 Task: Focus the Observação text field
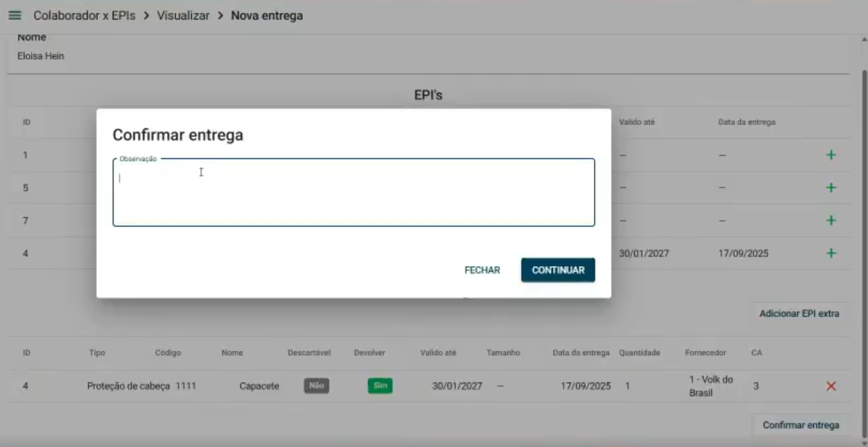coord(353,193)
